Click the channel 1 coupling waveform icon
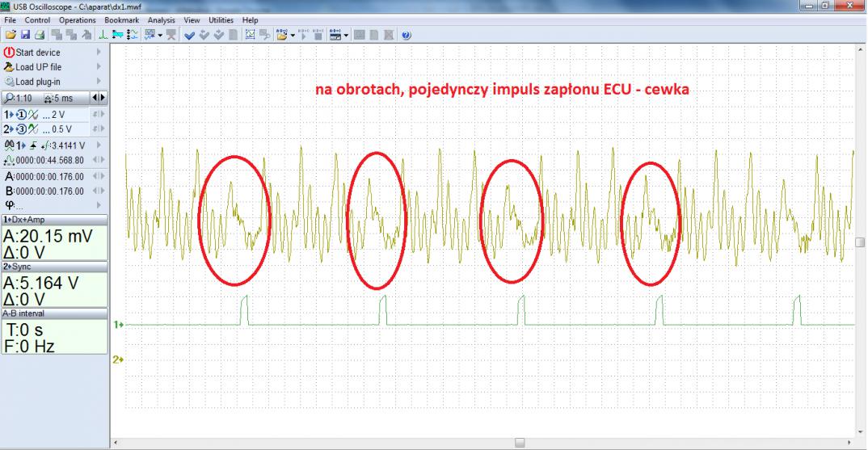This screenshot has width=868, height=450. (x=34, y=115)
